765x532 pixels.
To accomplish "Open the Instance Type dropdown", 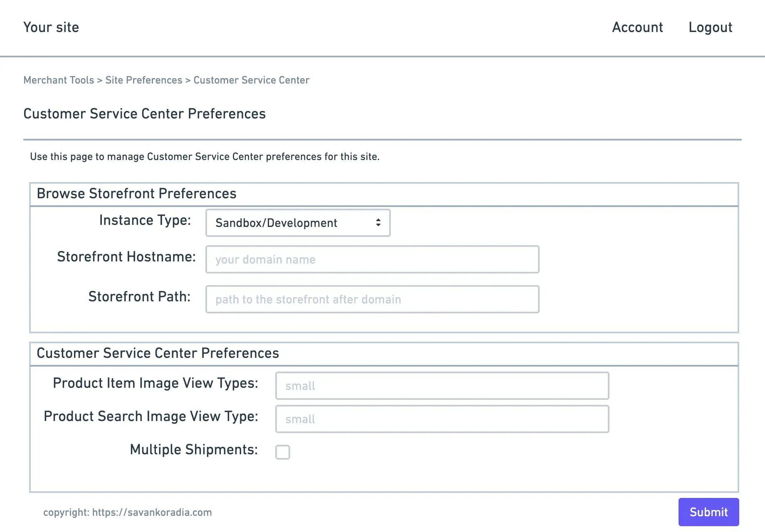I will point(298,223).
